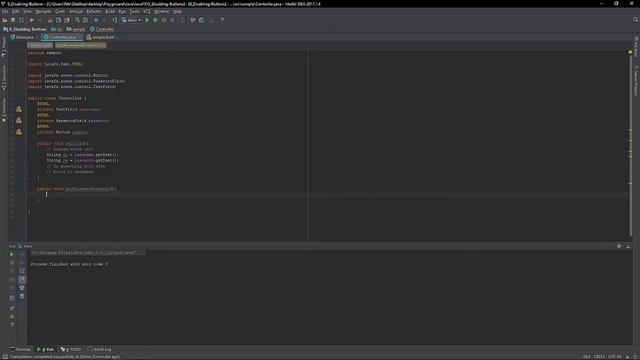
Task: Click the FXML gutter icon beside Button field
Action: coord(19,132)
